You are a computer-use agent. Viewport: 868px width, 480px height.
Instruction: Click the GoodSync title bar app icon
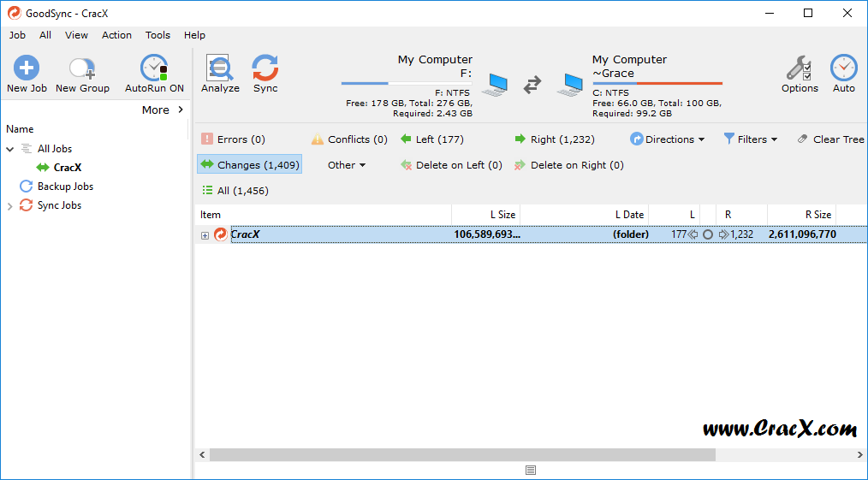[x=15, y=14]
